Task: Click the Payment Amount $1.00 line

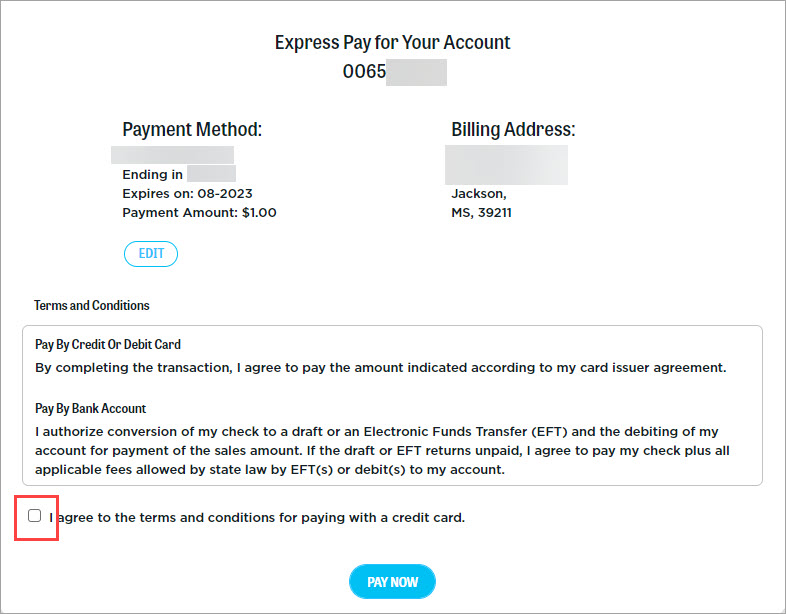Action: click(x=199, y=213)
